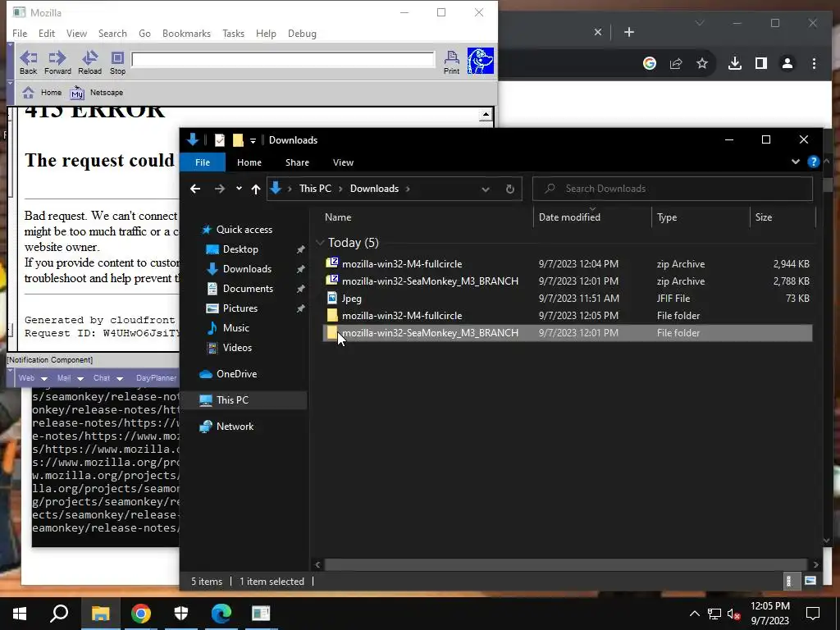This screenshot has width=840, height=630.
Task: Collapse the Today (5) group
Action: click(x=321, y=243)
